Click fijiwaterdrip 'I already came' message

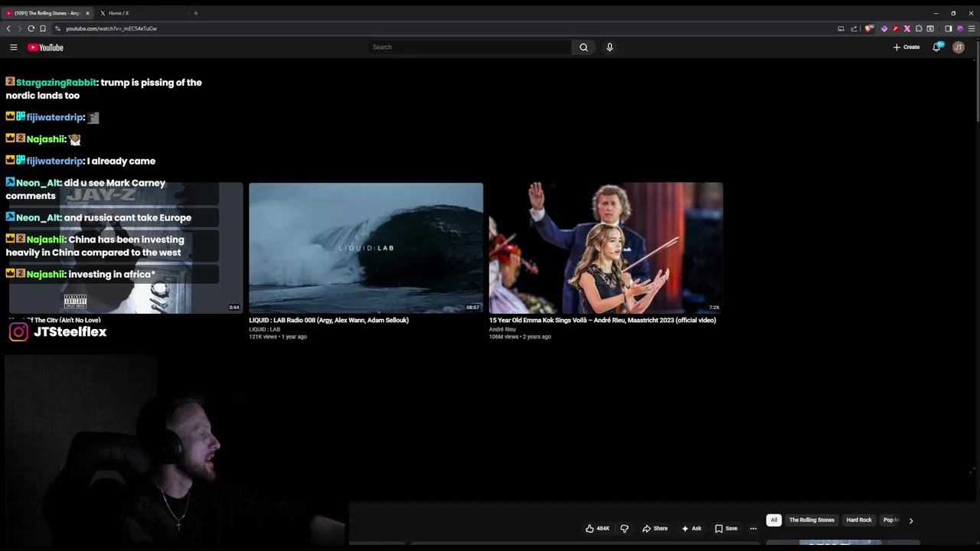[80, 161]
